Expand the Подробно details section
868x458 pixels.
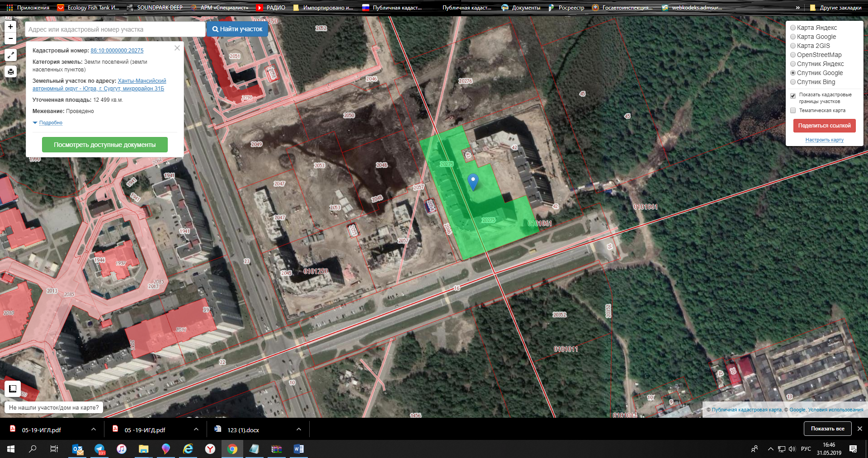50,123
